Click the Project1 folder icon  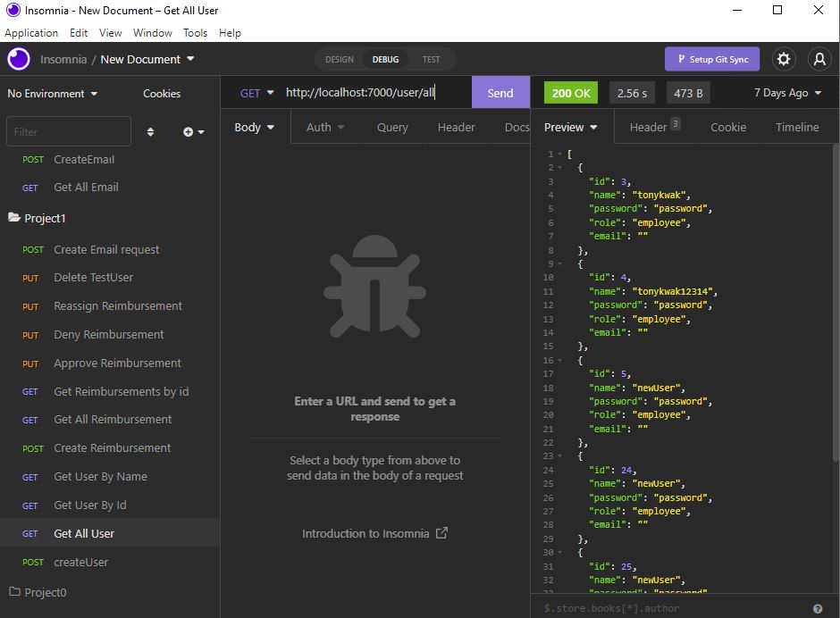(x=15, y=218)
